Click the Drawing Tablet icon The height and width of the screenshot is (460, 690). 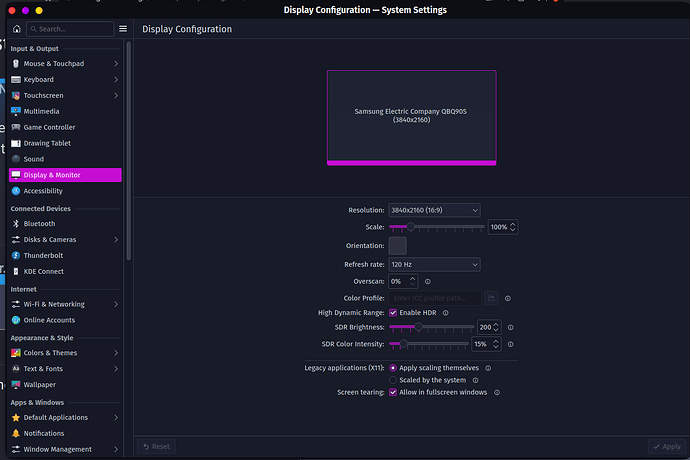coord(16,143)
